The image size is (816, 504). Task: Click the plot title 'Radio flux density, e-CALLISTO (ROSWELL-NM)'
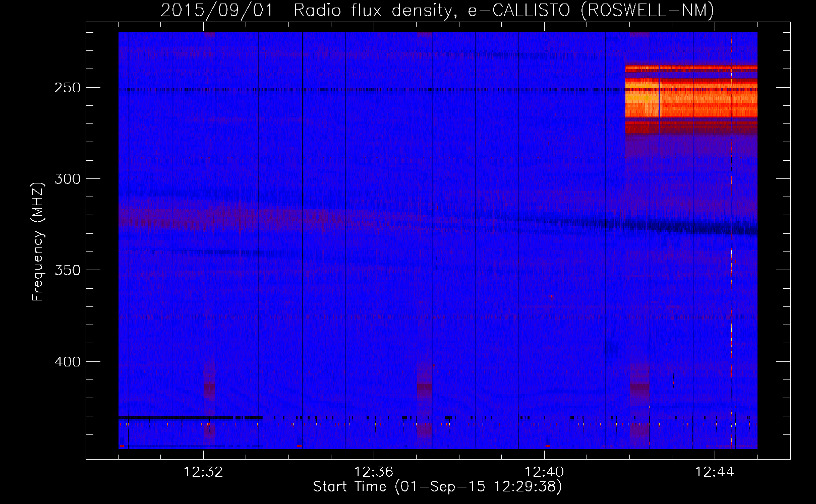(x=504, y=10)
